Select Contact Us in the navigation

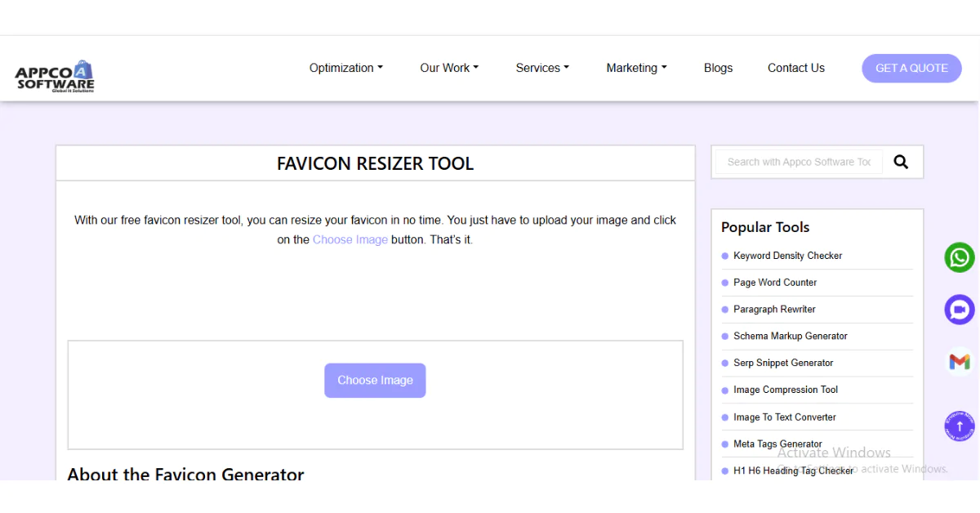[x=795, y=68]
